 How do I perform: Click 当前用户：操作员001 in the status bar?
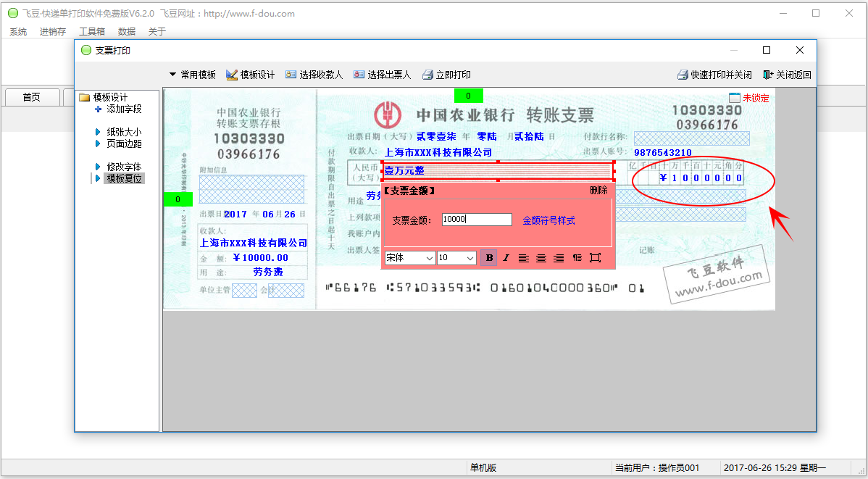pyautogui.click(x=657, y=468)
